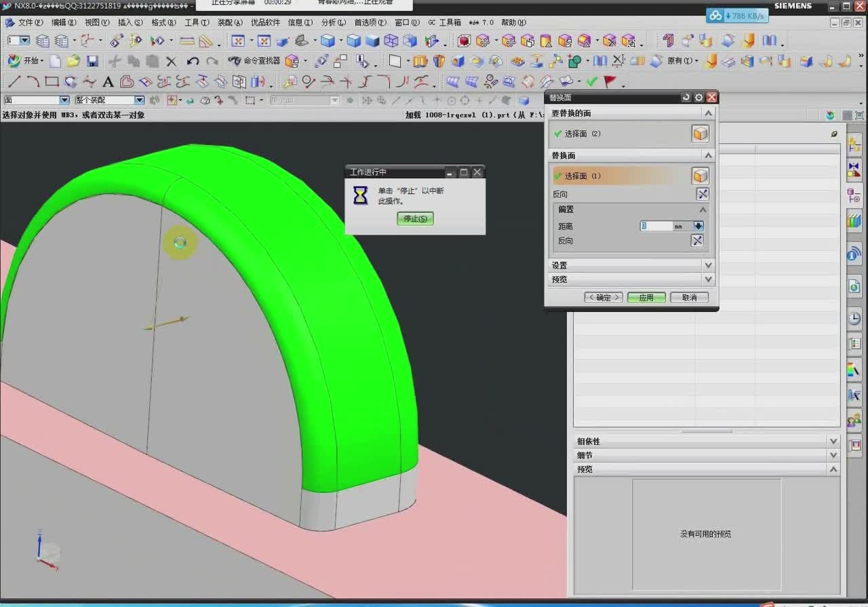Viewport: 868px width, 607px height.
Task: Click the Delete X icon in toolbar
Action: pos(171,61)
